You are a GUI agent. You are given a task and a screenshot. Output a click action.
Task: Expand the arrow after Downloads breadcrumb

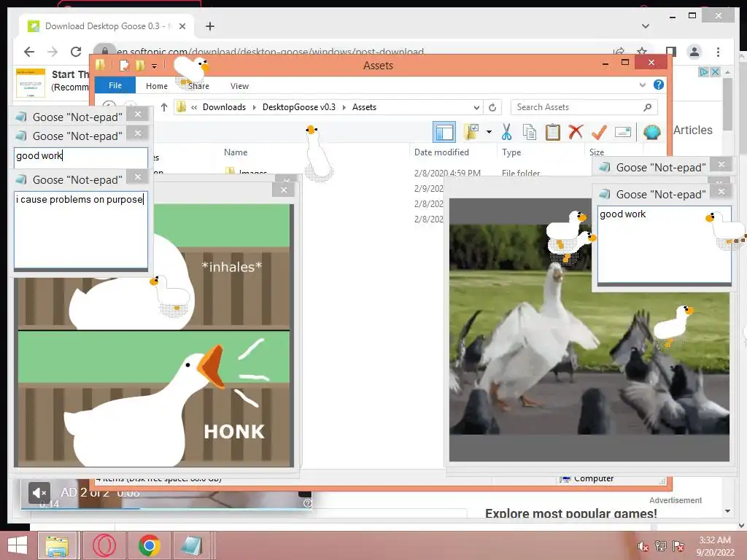click(x=254, y=107)
